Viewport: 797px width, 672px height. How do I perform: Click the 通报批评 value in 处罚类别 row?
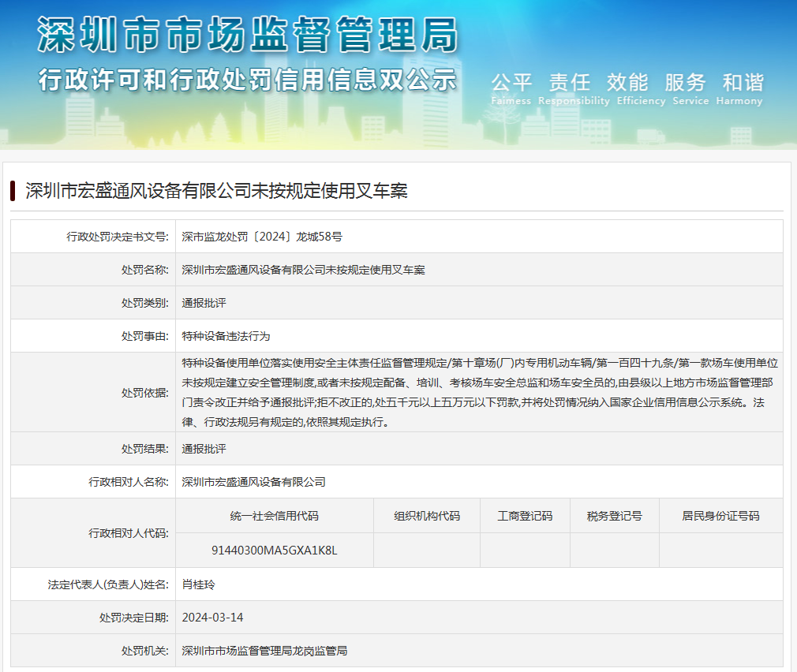[204, 303]
